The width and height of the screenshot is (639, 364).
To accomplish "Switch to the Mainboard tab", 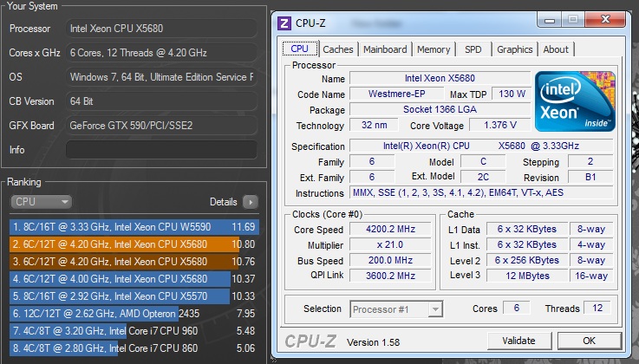I will pos(385,49).
